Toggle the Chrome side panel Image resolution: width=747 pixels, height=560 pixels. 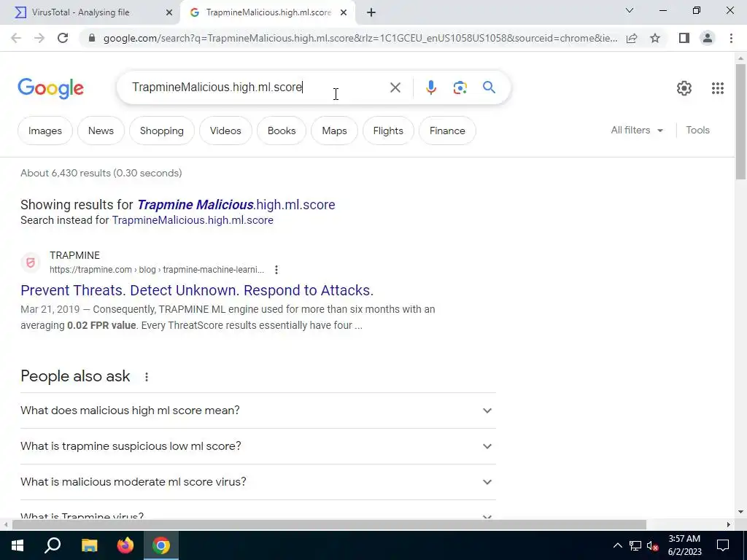(684, 38)
